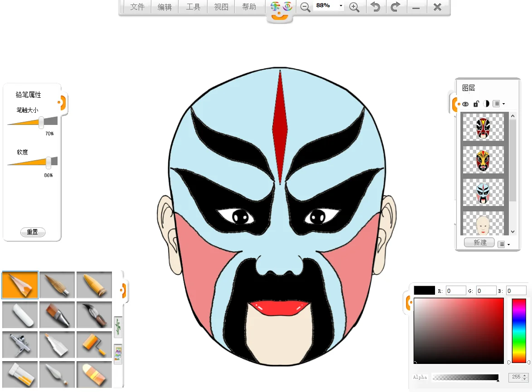
Task: Toggle the layer lock icon
Action: click(x=475, y=104)
